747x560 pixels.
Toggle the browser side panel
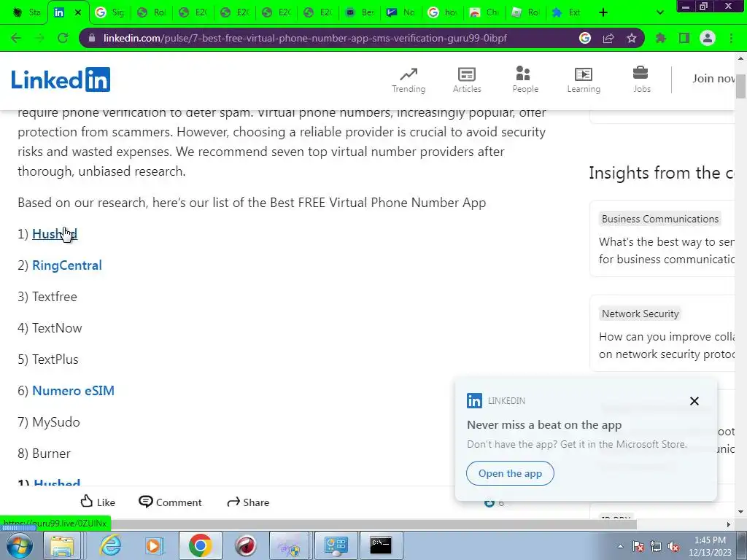pos(684,38)
